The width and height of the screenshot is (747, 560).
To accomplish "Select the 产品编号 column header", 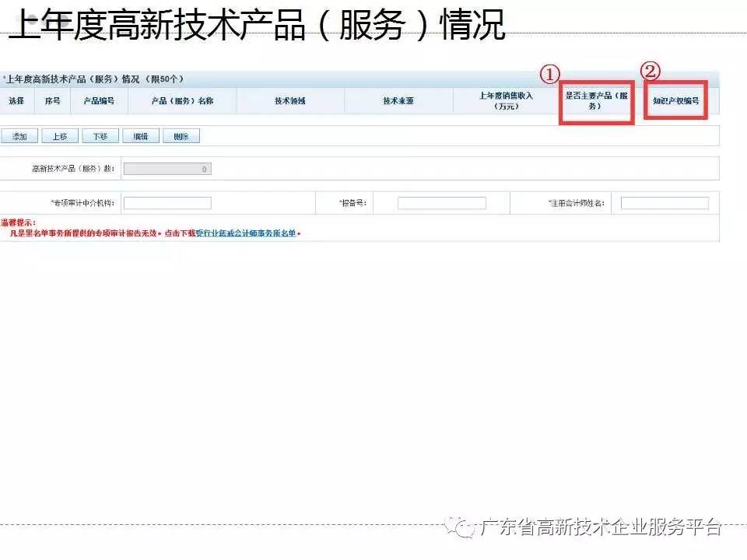I will [x=99, y=101].
